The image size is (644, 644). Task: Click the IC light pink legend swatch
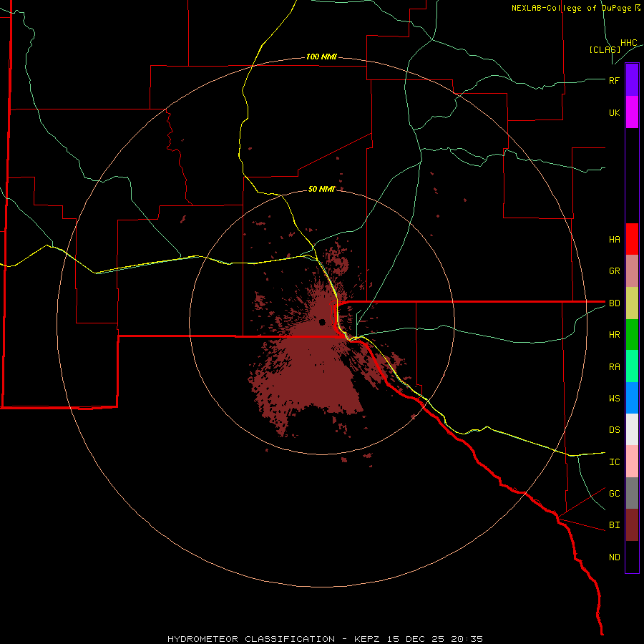(x=632, y=462)
